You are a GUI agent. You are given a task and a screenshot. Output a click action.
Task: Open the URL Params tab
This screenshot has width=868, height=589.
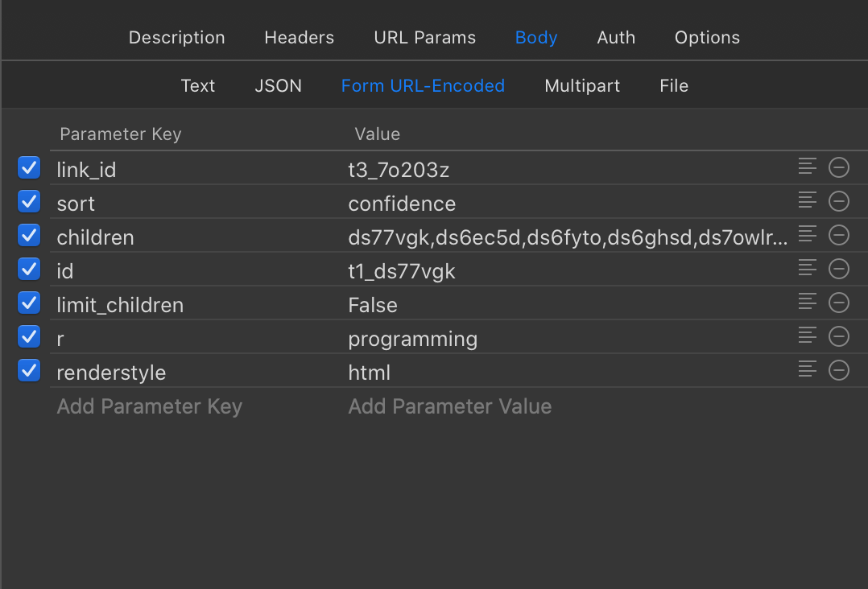[x=424, y=38]
